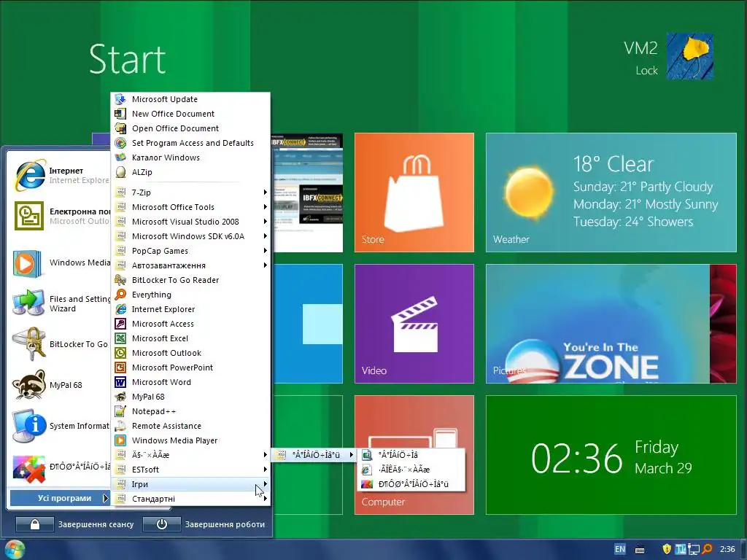Open pinned Internet Explorer in start menu
The image size is (747, 560).
pos(60,175)
